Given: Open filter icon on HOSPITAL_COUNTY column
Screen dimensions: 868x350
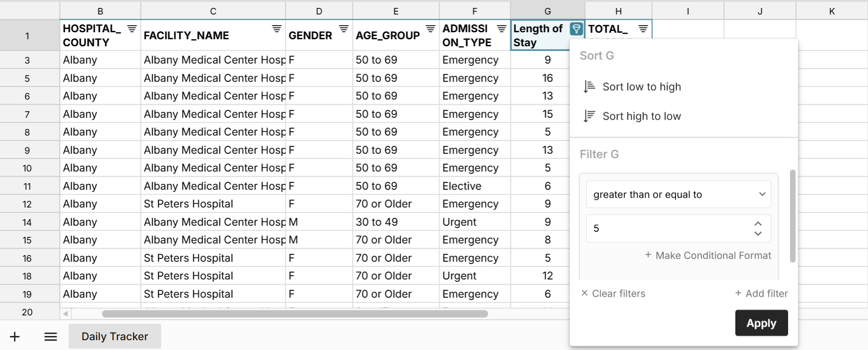Looking at the screenshot, I should 132,29.
